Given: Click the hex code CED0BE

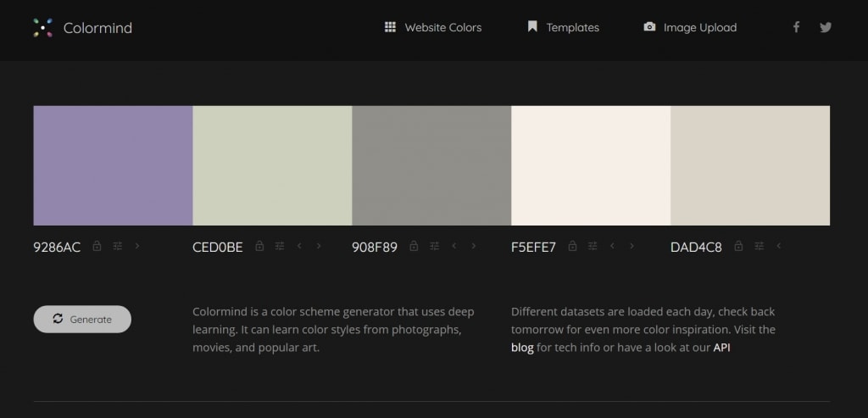Looking at the screenshot, I should 218,247.
